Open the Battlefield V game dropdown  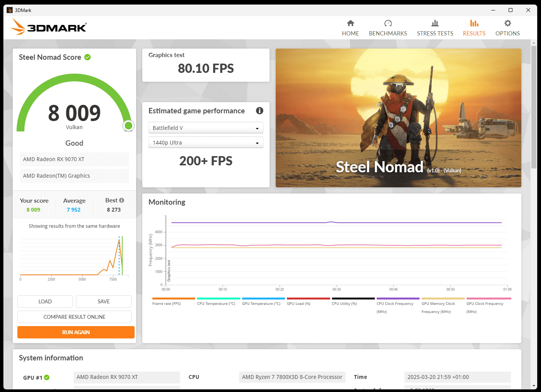point(206,128)
